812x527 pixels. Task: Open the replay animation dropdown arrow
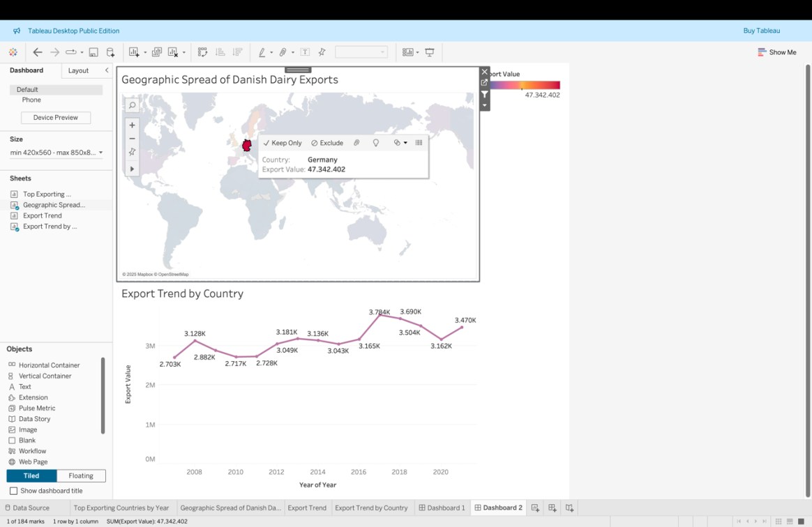tap(82, 53)
